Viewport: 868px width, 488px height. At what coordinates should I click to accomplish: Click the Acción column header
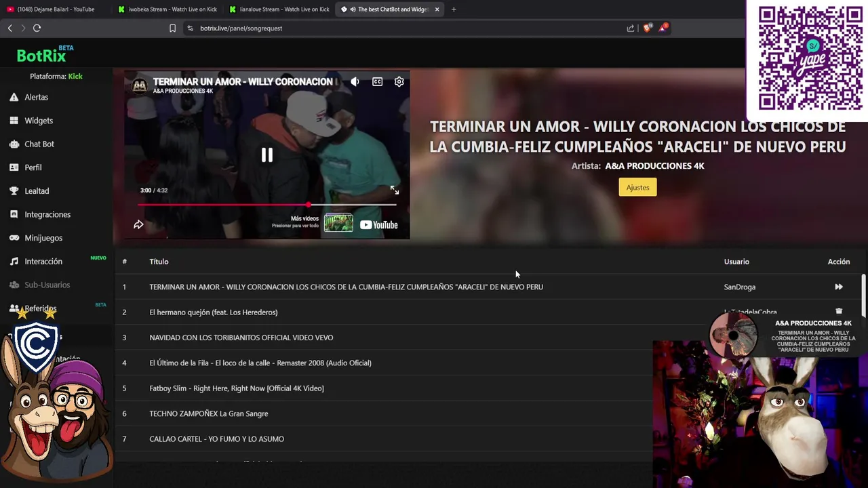point(838,262)
